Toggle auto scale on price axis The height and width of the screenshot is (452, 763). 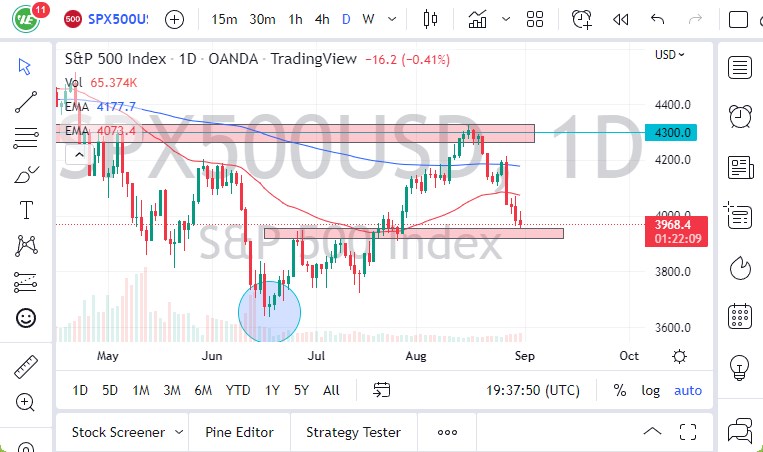(688, 390)
